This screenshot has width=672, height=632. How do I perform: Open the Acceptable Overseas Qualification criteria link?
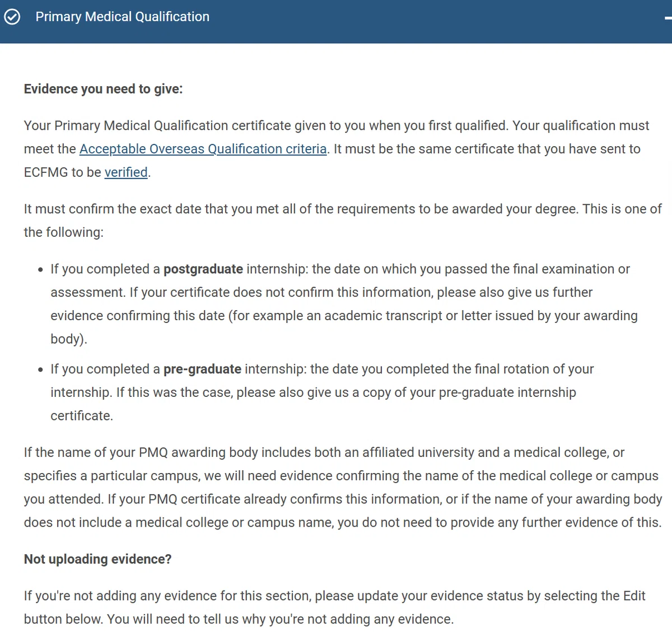click(203, 149)
